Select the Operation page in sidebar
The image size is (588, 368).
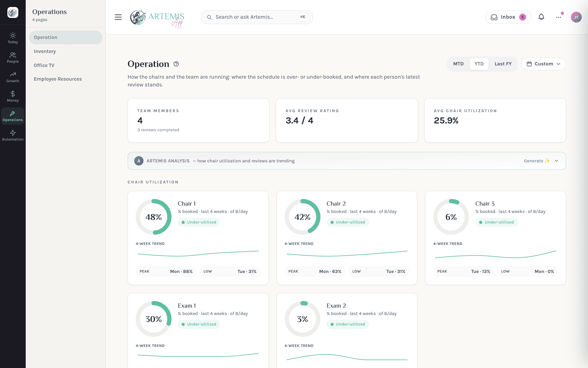click(x=66, y=37)
